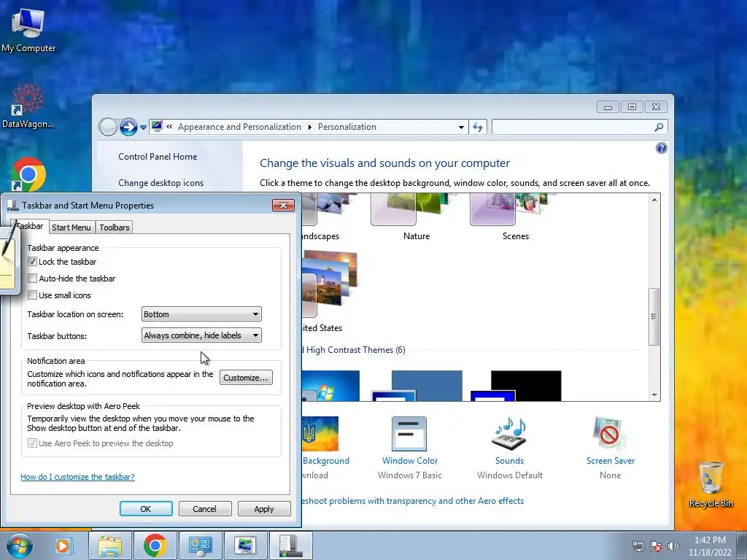Open the Personalization taskbar button
747x560 pixels.
(245, 545)
